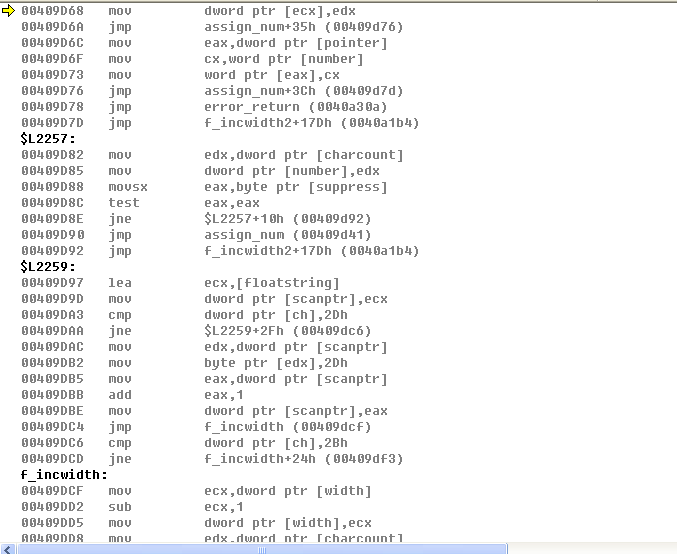Click operand 'ecx,[floatstring]'
This screenshot has width=677, height=554.
[x=272, y=282]
